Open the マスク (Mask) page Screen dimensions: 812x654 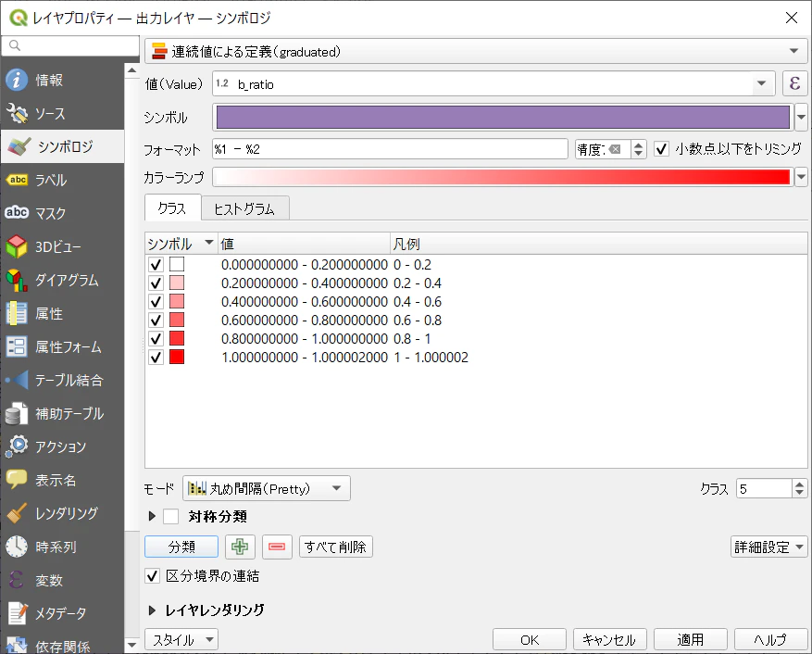62,213
